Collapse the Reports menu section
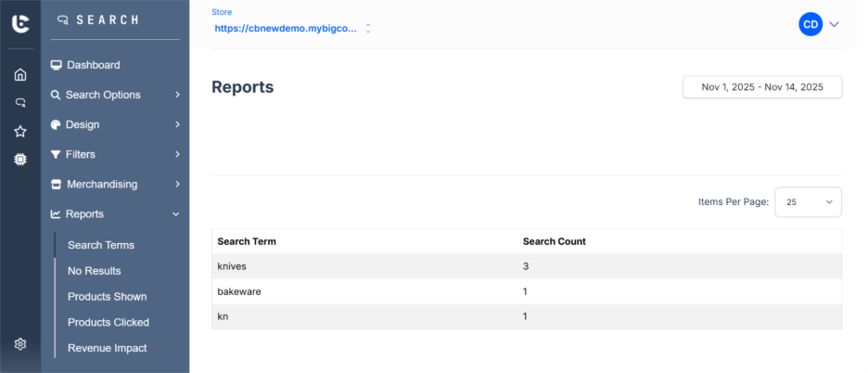 [176, 214]
